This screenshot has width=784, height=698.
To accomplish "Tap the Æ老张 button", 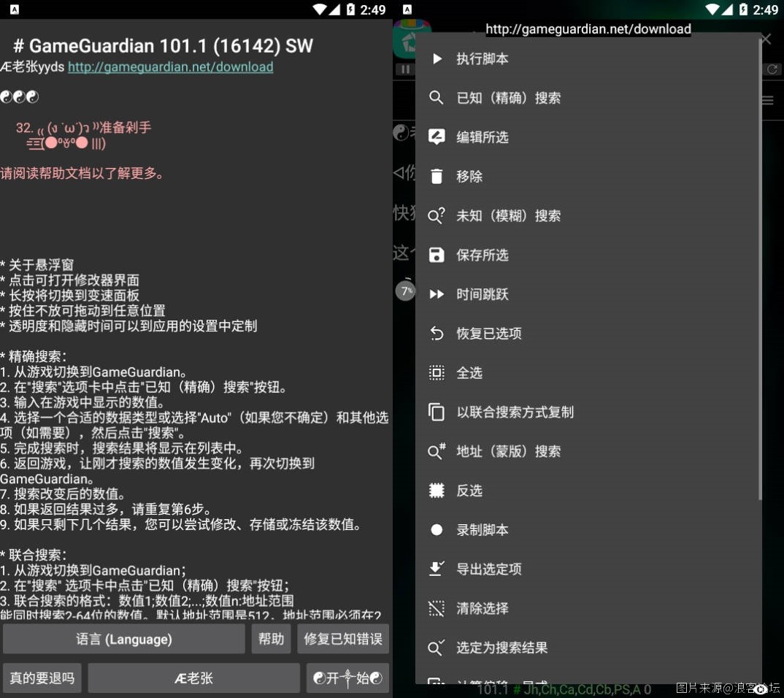I will coord(194,678).
